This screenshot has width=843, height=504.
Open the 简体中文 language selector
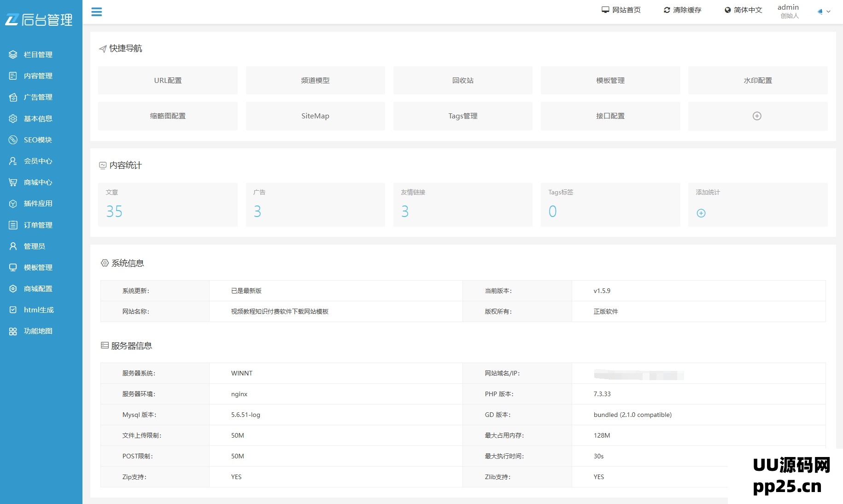(743, 10)
